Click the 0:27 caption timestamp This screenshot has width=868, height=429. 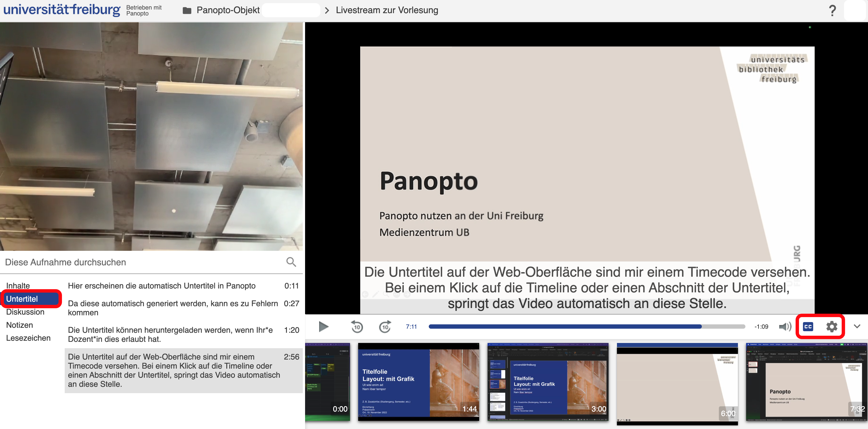click(291, 303)
